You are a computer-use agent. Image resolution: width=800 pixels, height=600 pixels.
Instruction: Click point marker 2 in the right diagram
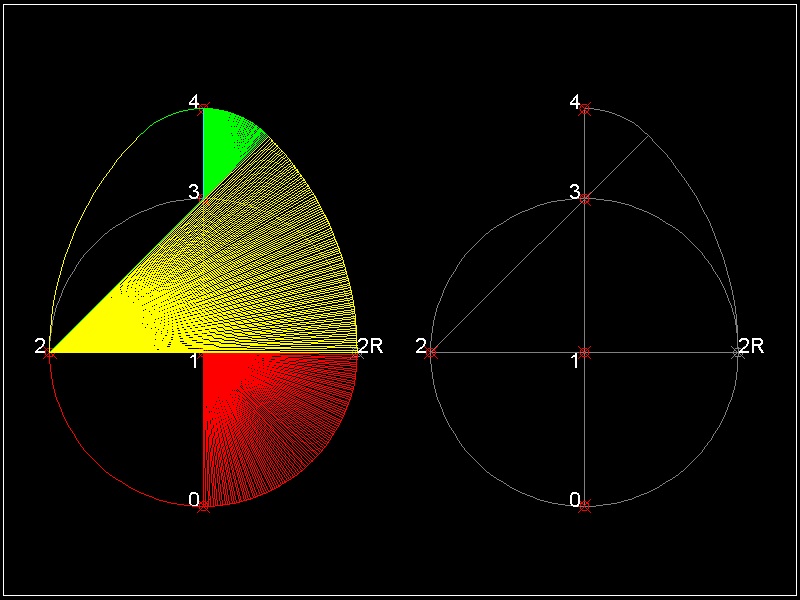[x=431, y=352]
